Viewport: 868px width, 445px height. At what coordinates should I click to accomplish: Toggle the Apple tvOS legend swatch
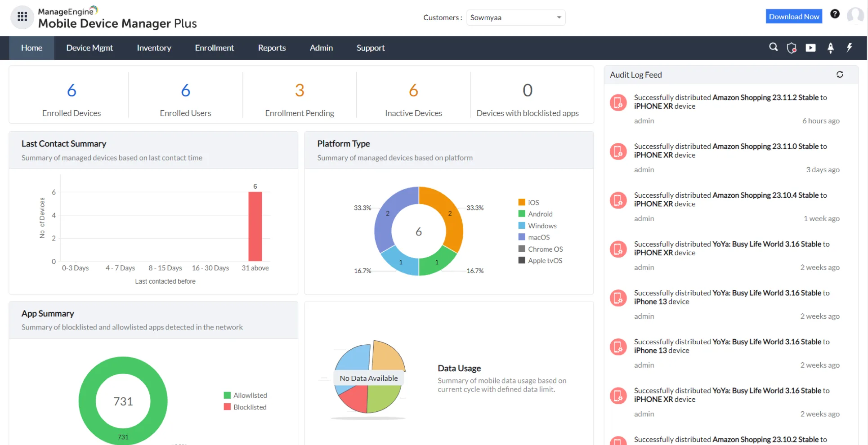(522, 260)
